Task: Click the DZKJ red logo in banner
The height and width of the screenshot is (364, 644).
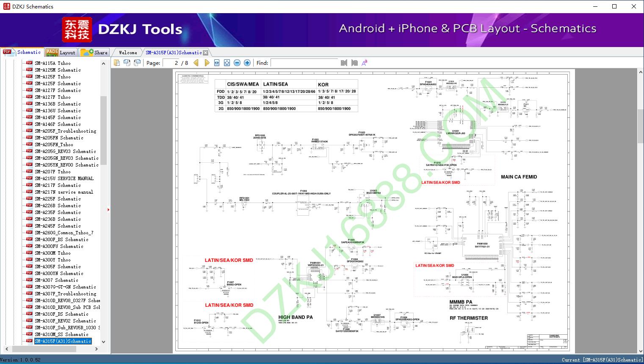Action: click(77, 30)
